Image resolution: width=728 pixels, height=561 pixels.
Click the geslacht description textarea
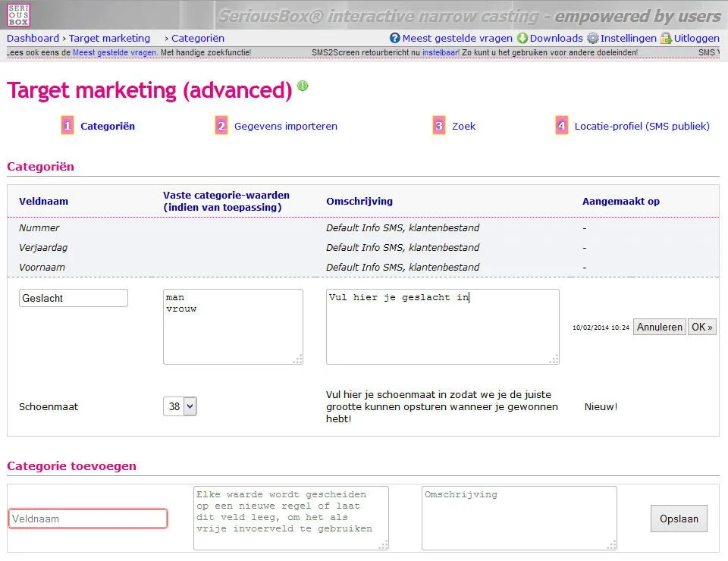pyautogui.click(x=442, y=327)
